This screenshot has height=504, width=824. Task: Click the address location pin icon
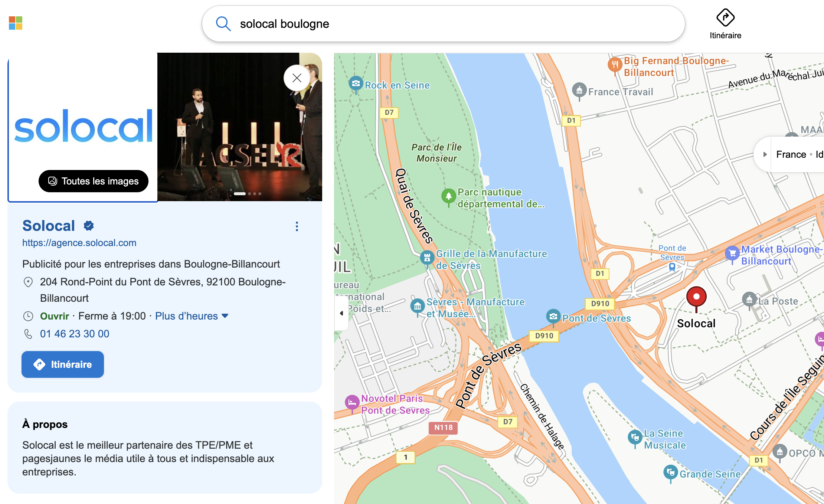point(28,282)
